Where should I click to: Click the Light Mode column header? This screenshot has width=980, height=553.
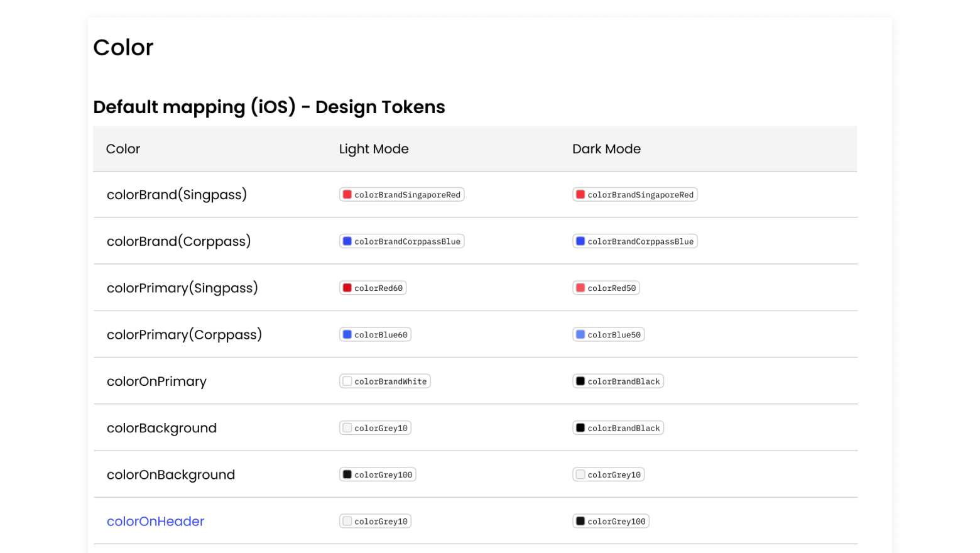(374, 149)
